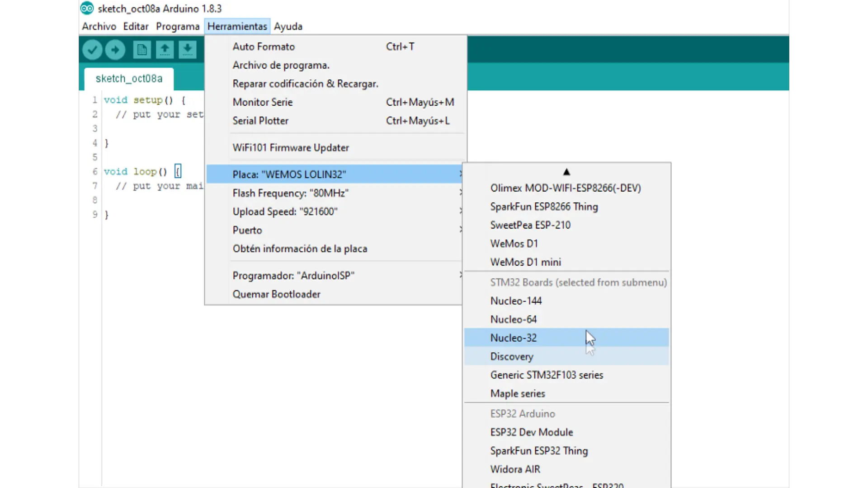Select Maple series board
This screenshot has width=868, height=488.
point(566,394)
